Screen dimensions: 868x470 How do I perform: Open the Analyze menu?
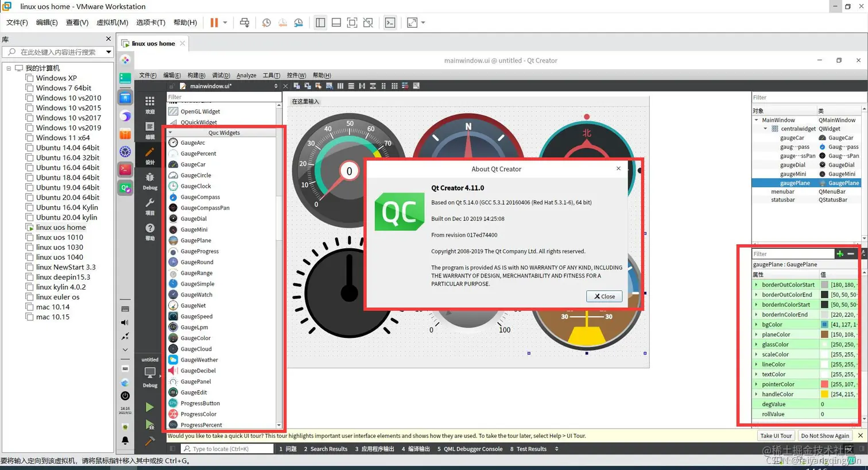click(x=246, y=75)
